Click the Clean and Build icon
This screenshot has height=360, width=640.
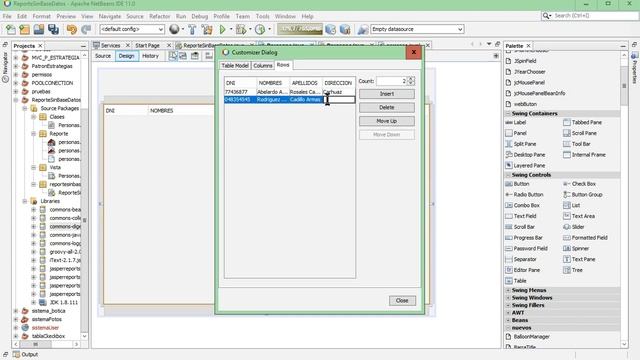[207, 29]
